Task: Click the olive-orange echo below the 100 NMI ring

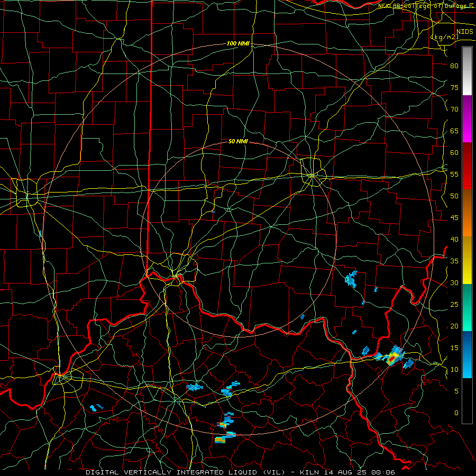Action: [221, 440]
